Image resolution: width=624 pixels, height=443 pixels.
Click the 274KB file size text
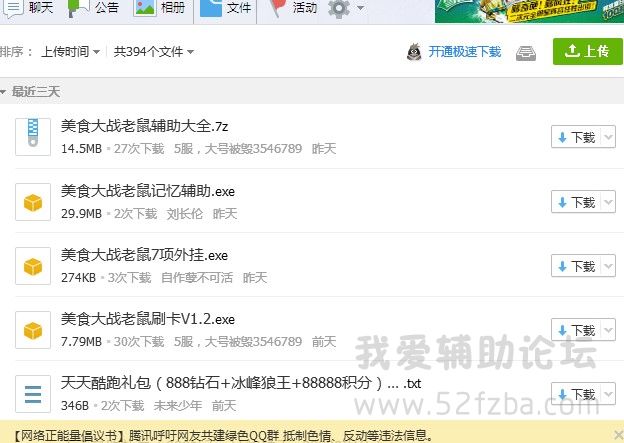point(78,278)
